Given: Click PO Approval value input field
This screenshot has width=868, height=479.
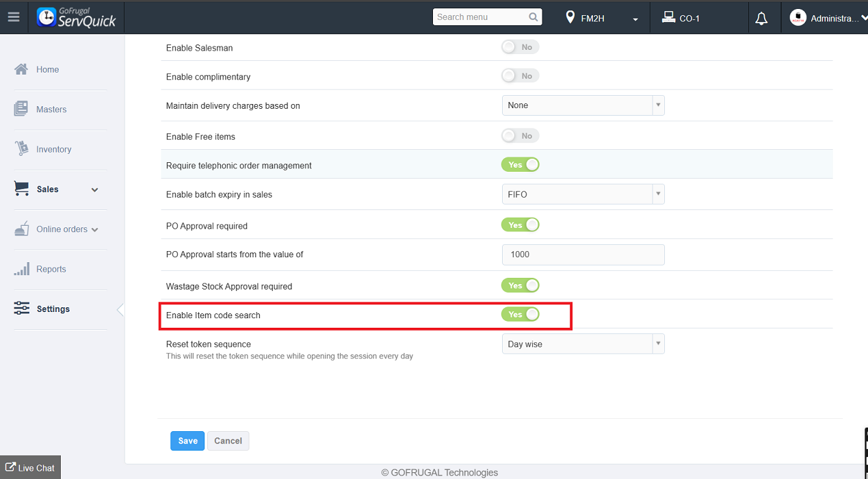Looking at the screenshot, I should [x=583, y=255].
